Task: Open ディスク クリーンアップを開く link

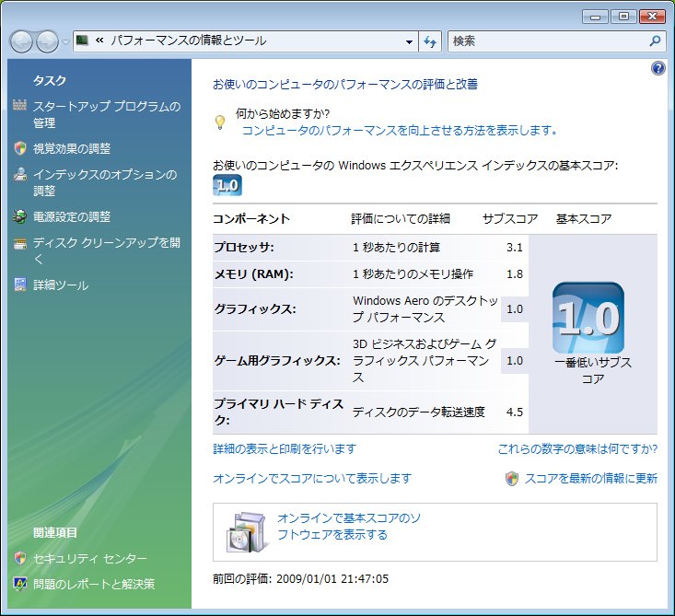Action: (107, 250)
